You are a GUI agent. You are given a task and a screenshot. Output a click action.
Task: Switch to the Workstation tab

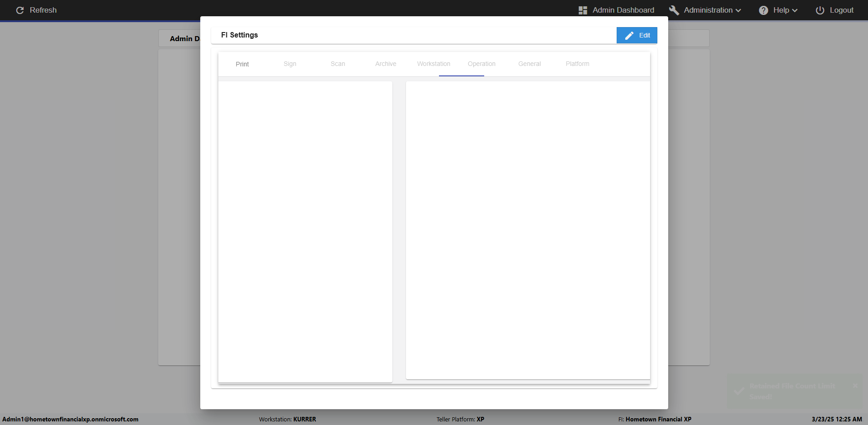(434, 64)
